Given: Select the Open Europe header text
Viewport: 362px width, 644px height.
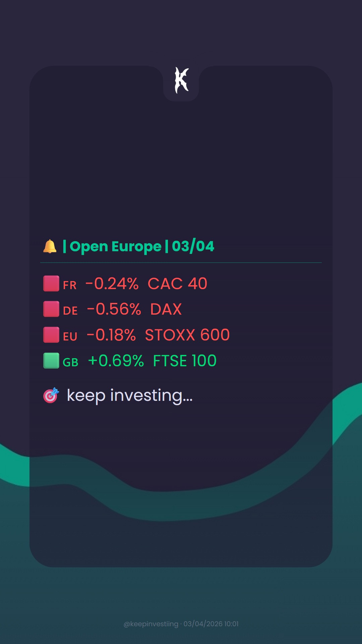Looking at the screenshot, I should pyautogui.click(x=116, y=247).
